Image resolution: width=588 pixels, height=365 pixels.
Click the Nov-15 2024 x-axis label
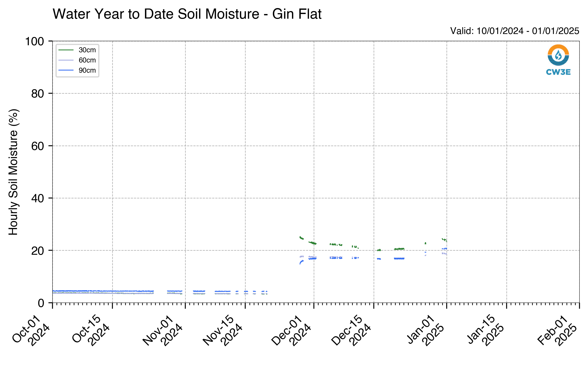click(223, 330)
